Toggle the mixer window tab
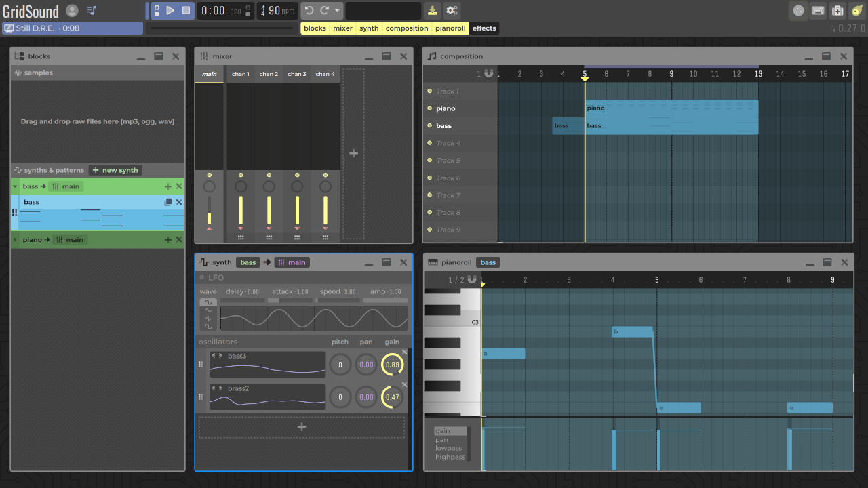868x488 pixels. tap(342, 28)
